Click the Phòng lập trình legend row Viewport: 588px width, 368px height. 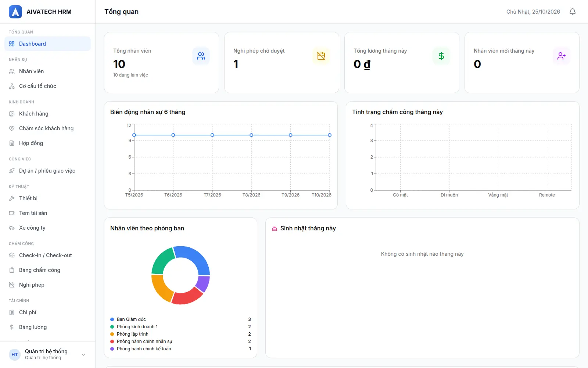tap(180, 334)
